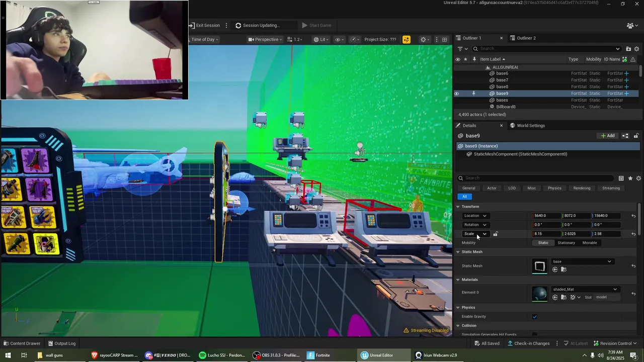Open the Lit view mode dropdown
Screen dimensions: 644x362
[320, 39]
